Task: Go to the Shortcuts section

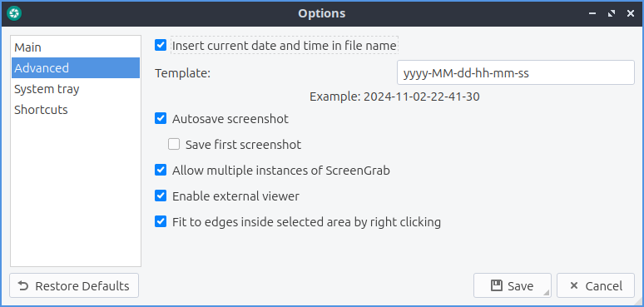Action: click(76, 110)
